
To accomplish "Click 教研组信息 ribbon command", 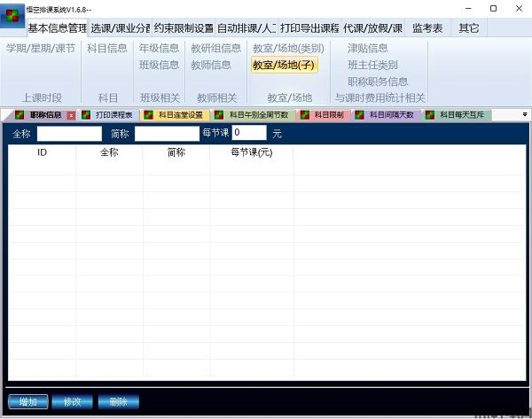I will 215,48.
